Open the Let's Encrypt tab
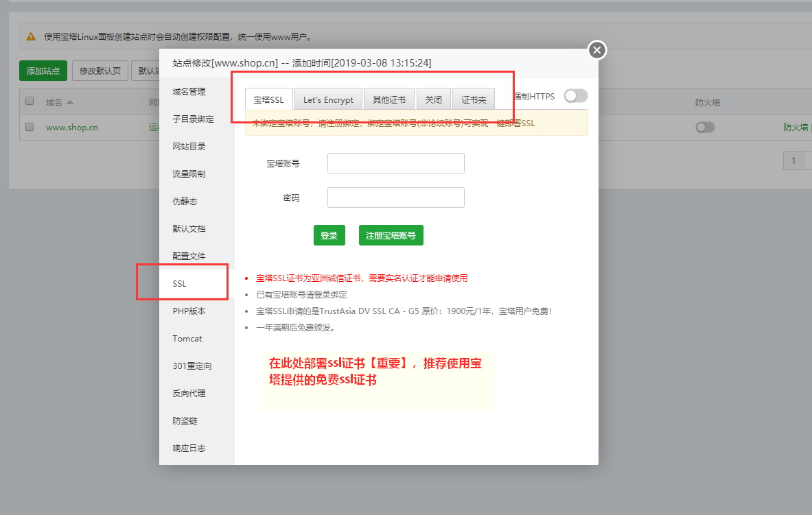Image resolution: width=812 pixels, height=515 pixels. 328,99
